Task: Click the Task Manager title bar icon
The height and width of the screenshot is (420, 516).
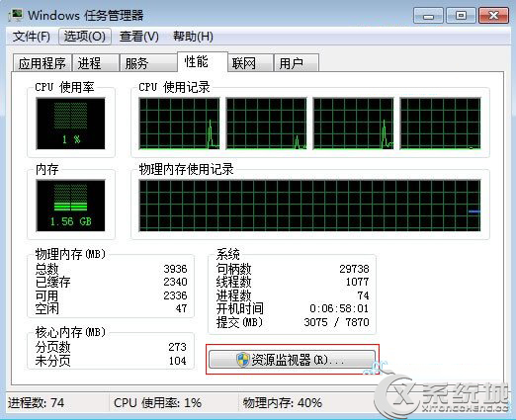Action: [x=17, y=15]
